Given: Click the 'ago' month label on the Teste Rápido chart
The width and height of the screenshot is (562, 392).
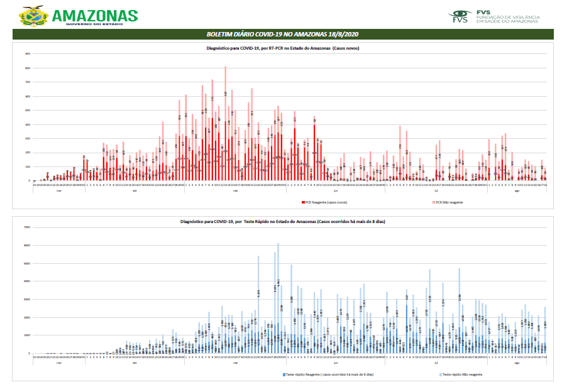Looking at the screenshot, I should [x=517, y=363].
